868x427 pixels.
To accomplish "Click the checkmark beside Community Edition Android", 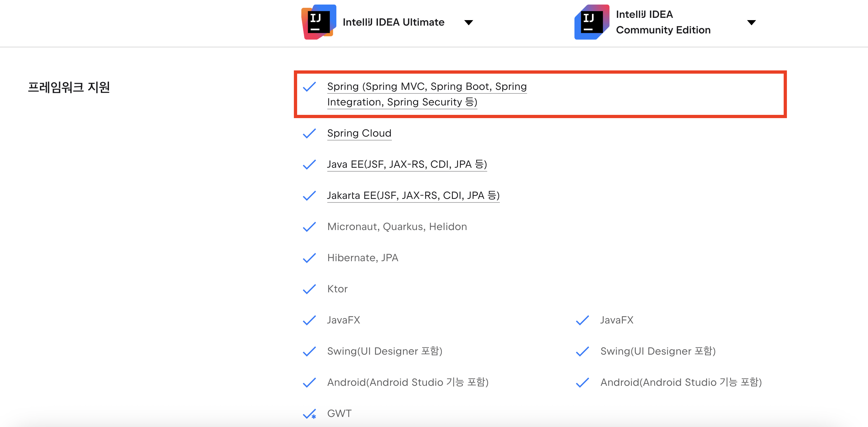I will (x=583, y=383).
